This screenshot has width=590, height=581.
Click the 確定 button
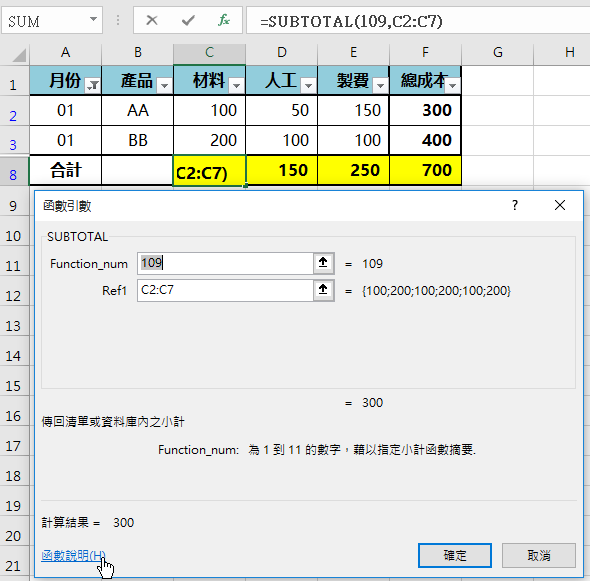(x=455, y=555)
